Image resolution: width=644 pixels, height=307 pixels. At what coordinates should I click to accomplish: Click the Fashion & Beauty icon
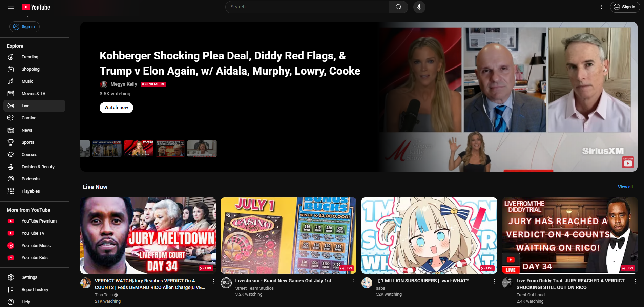click(11, 167)
